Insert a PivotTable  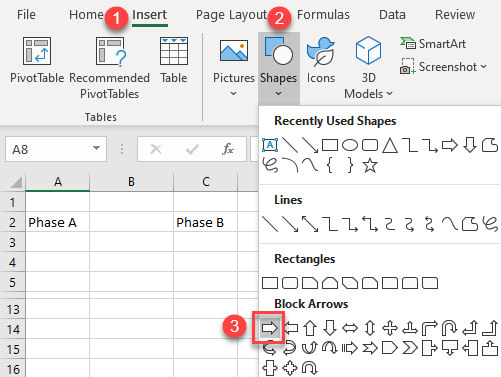tap(37, 60)
